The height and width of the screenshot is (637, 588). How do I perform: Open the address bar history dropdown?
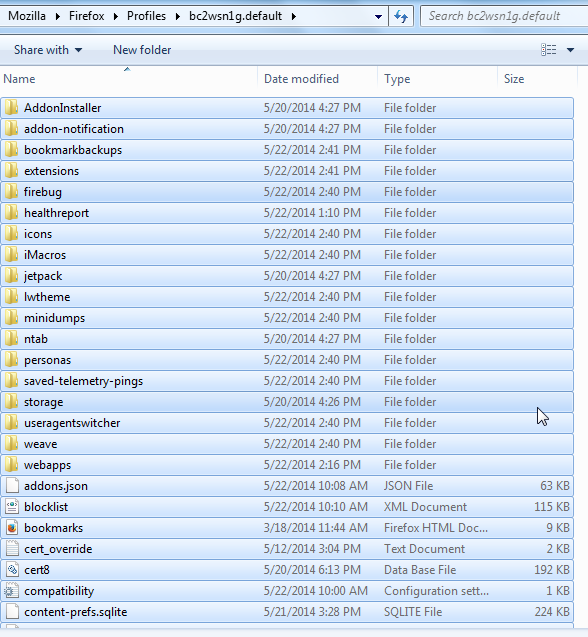point(378,17)
